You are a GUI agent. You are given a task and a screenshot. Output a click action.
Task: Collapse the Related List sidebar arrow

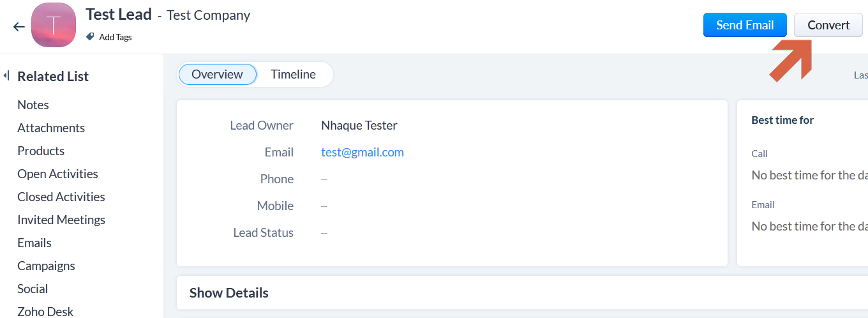point(6,76)
